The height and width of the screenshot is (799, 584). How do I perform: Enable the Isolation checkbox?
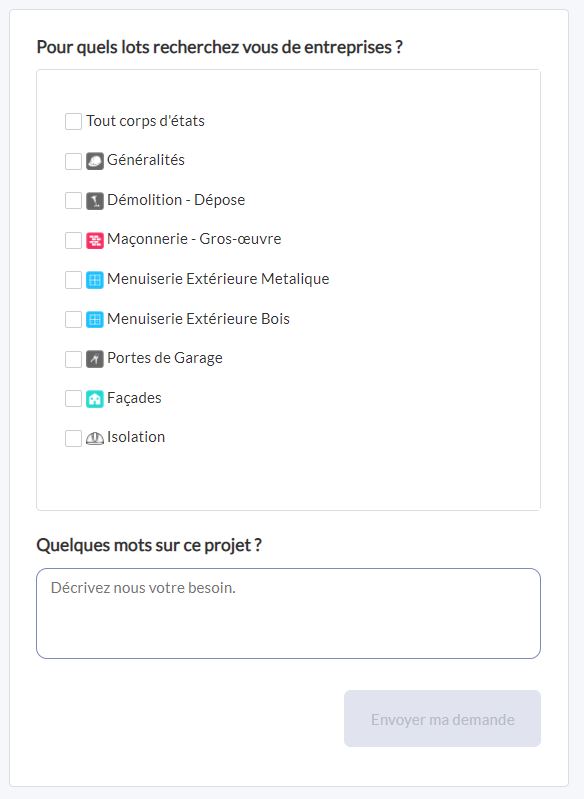[x=73, y=438]
